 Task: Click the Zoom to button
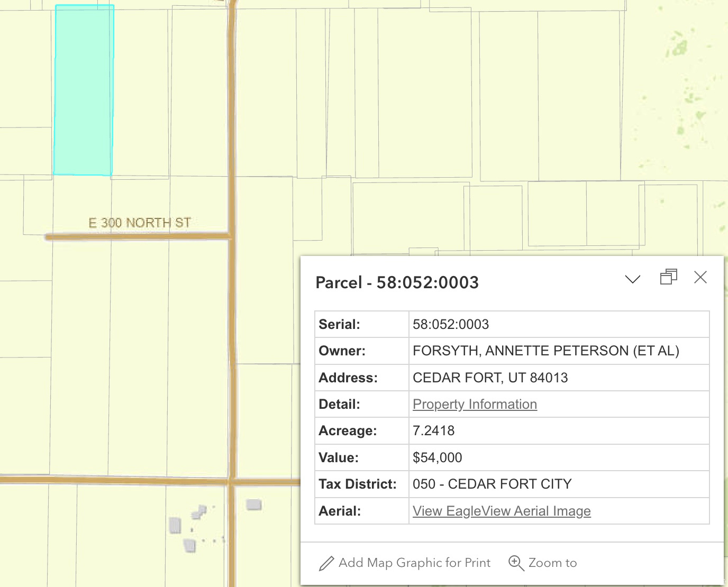pos(542,563)
